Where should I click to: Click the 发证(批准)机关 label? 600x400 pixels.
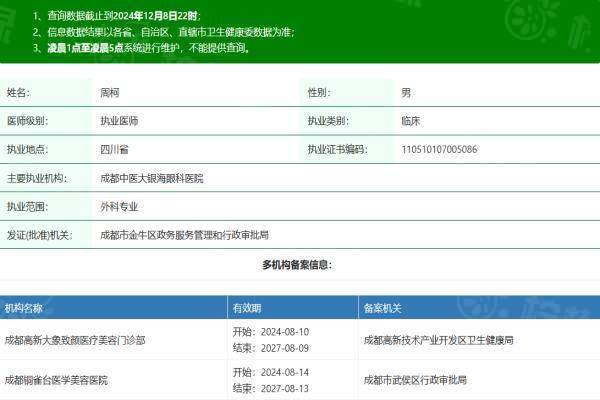(40, 235)
